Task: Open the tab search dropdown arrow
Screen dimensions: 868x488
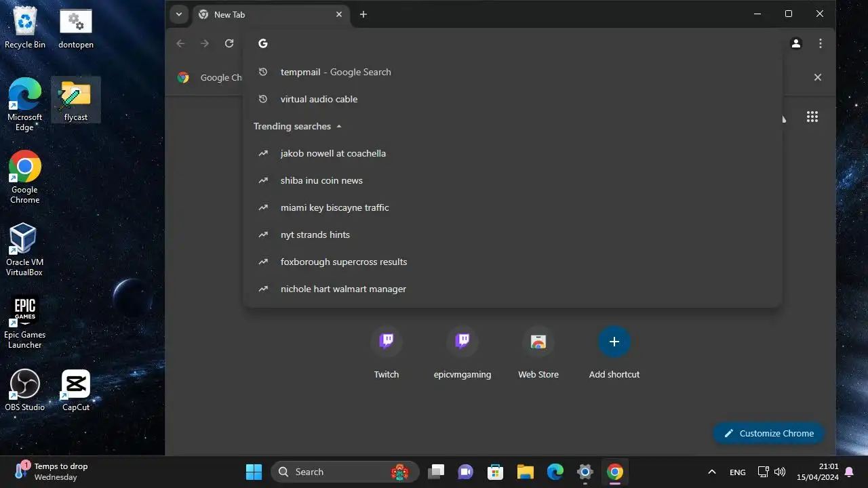Action: coord(179,14)
